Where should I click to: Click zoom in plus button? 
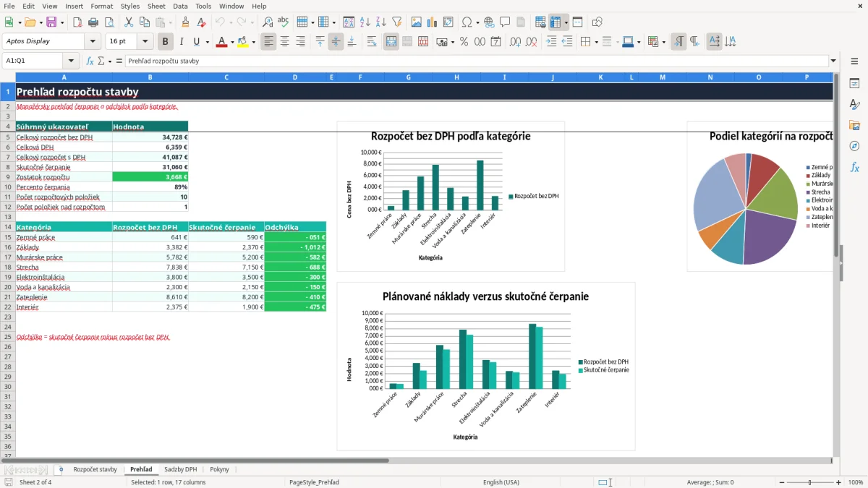(839, 482)
